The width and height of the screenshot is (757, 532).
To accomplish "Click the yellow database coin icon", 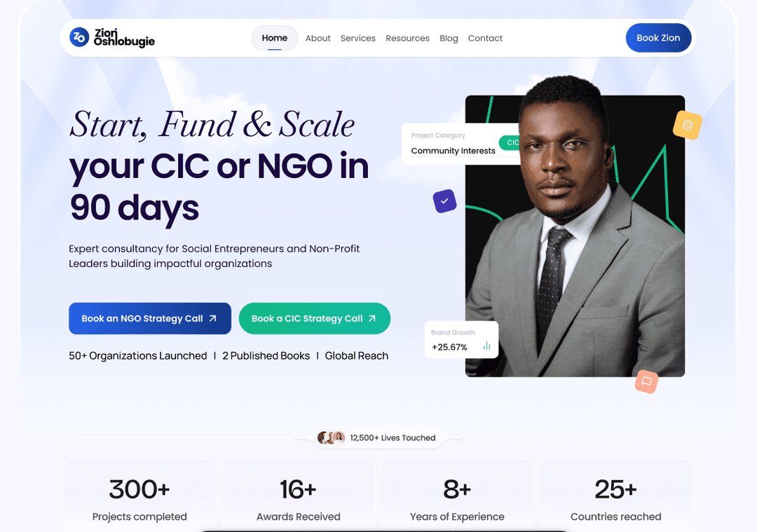I will click(687, 125).
